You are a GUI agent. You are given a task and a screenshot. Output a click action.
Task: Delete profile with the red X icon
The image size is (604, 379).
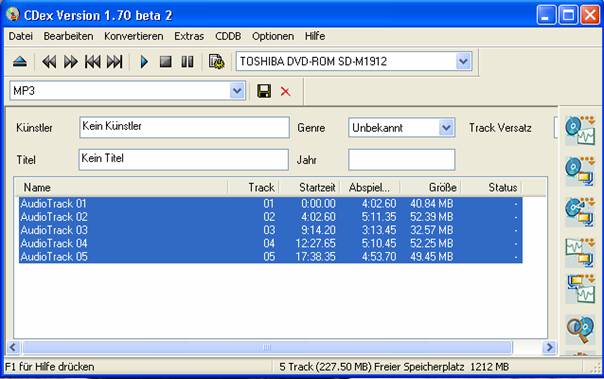pyautogui.click(x=285, y=92)
